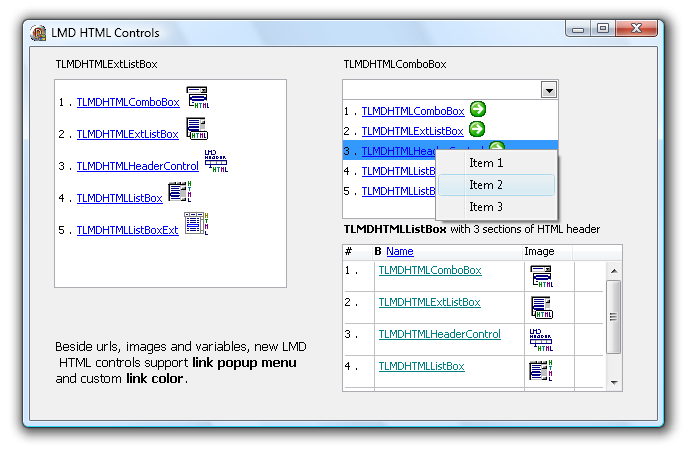Select Item 1 from the popup menu

[x=486, y=163]
